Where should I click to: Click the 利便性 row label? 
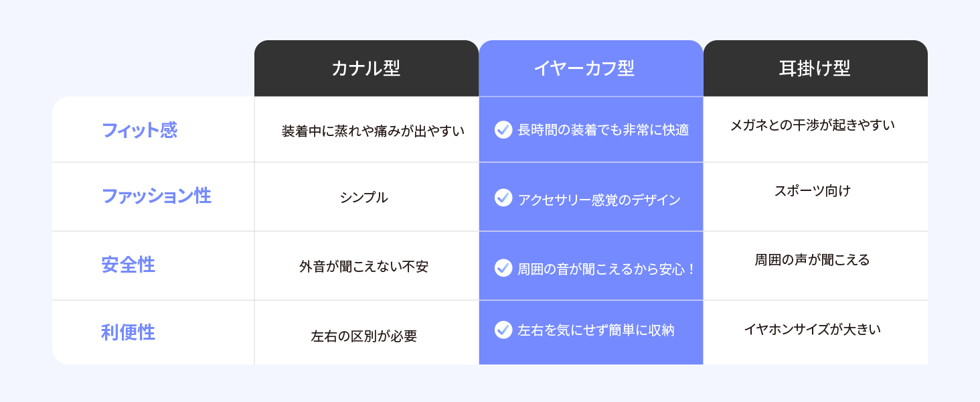pos(128,332)
